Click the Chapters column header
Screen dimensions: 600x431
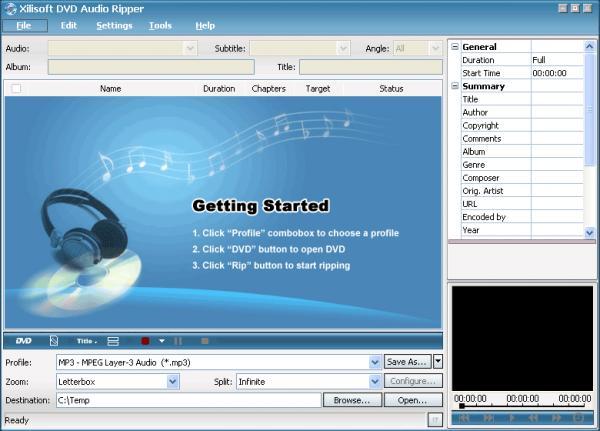(x=269, y=88)
